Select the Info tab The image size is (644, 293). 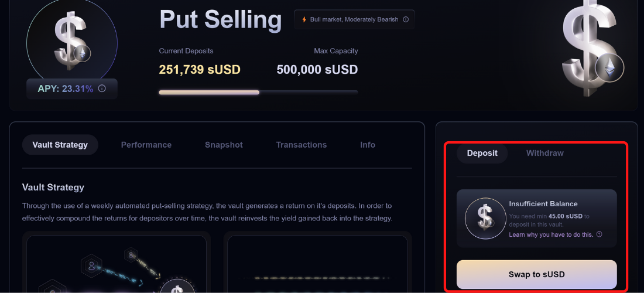coord(368,145)
